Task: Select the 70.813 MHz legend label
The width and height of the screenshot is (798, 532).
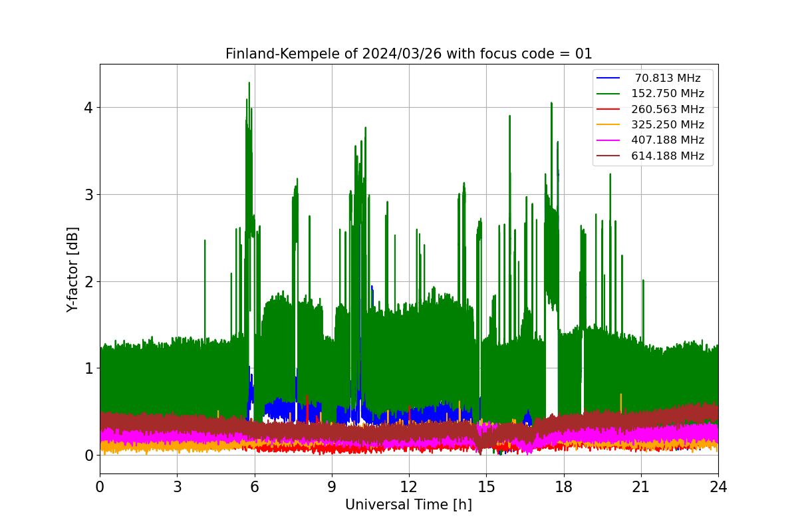Action: [x=668, y=78]
